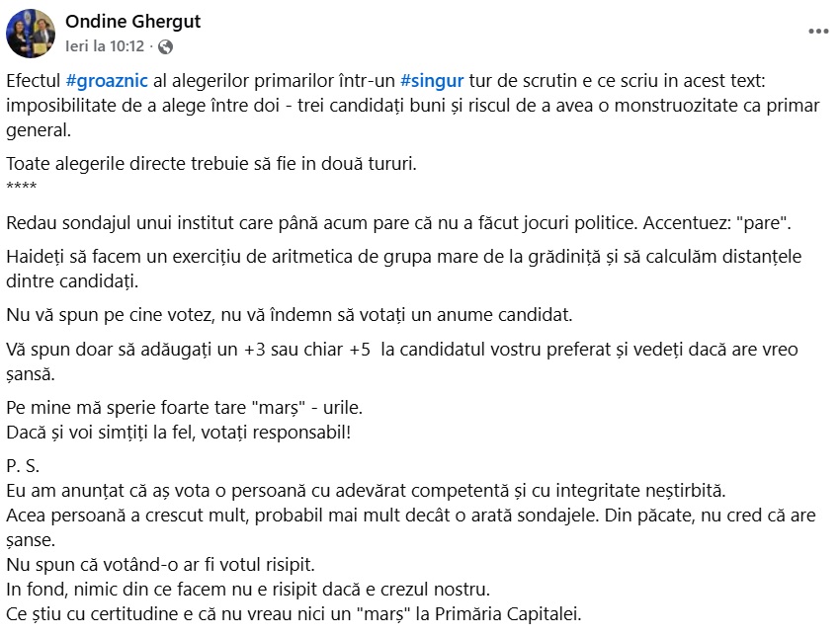This screenshot has height=636, width=840.
Task: Open Ondine Ghergut's profile picture
Action: click(31, 34)
